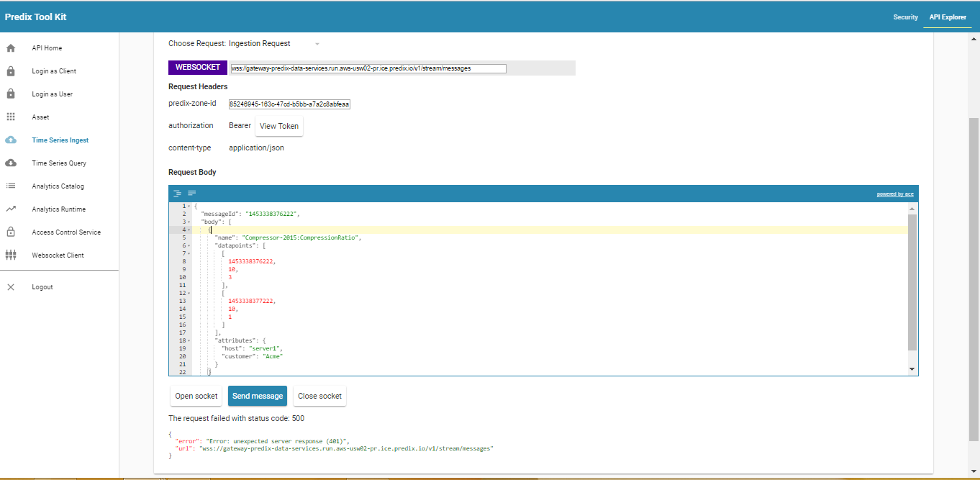Click the messageId value 1453338376222 in editor
The width and height of the screenshot is (980, 480).
coord(271,214)
